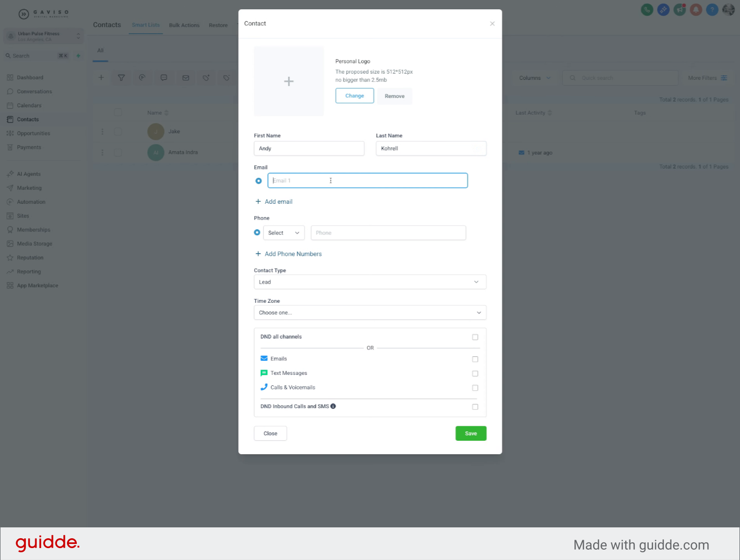Click the Last Name input field

click(431, 148)
